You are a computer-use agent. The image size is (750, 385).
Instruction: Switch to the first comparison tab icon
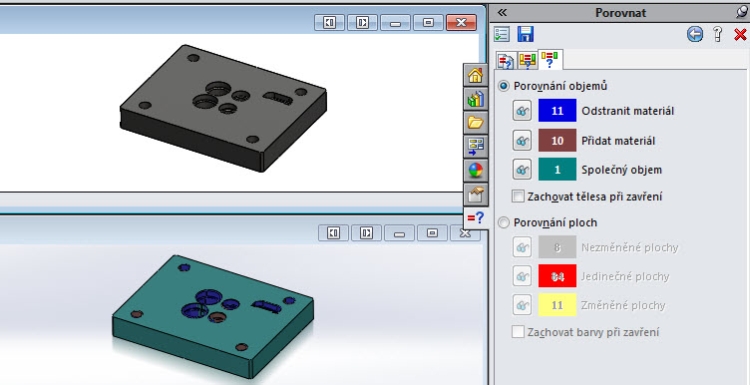point(506,61)
